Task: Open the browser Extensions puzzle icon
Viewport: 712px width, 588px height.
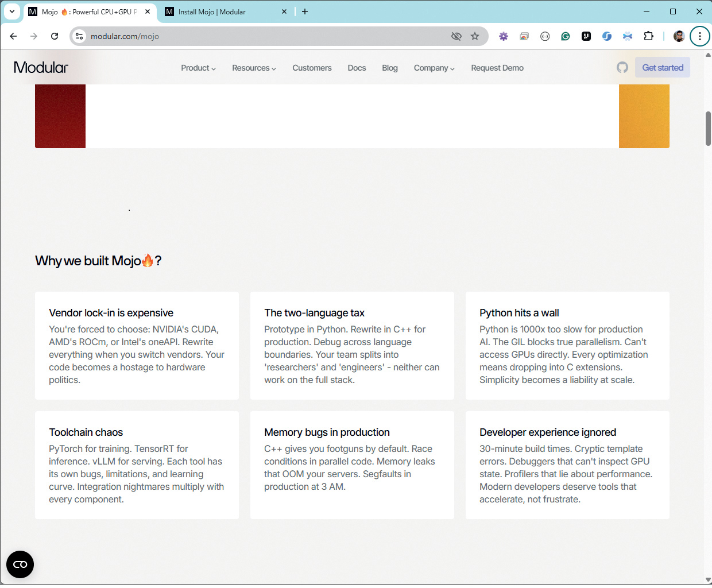Action: [x=648, y=36]
